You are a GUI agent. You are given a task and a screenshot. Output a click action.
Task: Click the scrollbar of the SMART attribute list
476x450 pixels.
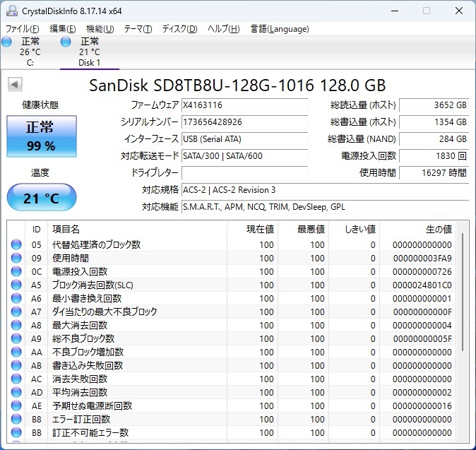[x=463, y=297]
